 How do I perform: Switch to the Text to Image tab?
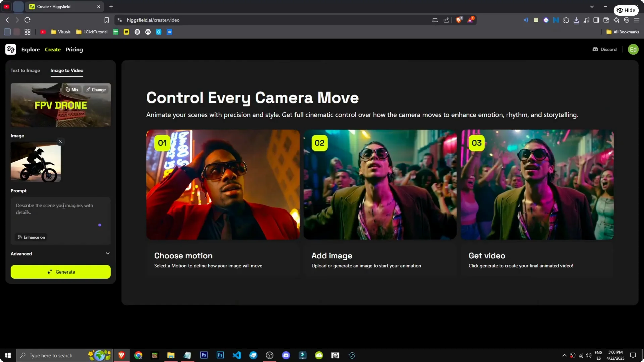tap(25, 70)
